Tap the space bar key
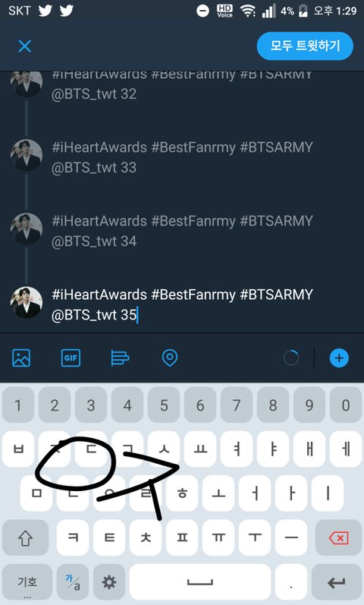The width and height of the screenshot is (364, 605). click(x=199, y=582)
